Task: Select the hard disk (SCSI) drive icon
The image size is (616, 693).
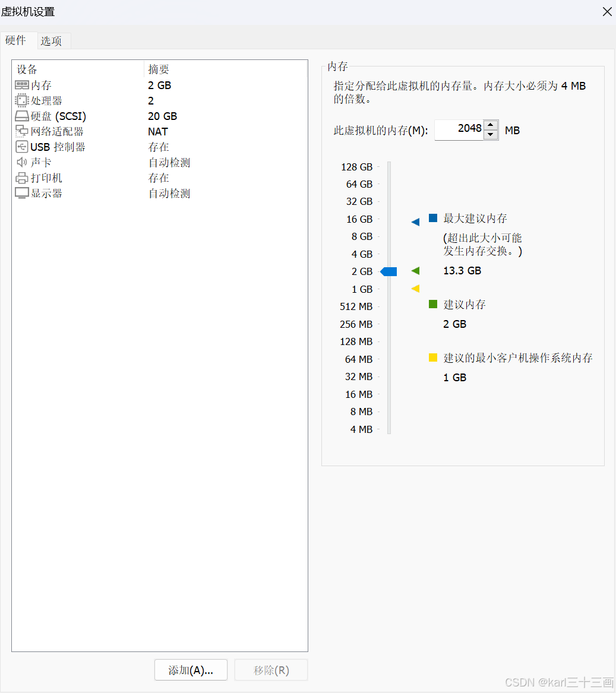Action: [21, 116]
